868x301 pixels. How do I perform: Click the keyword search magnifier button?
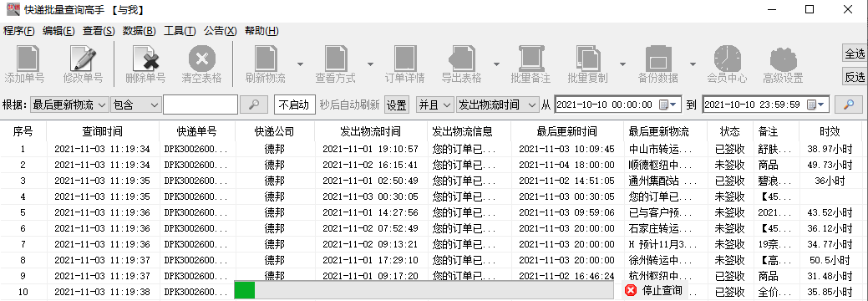[x=254, y=105]
